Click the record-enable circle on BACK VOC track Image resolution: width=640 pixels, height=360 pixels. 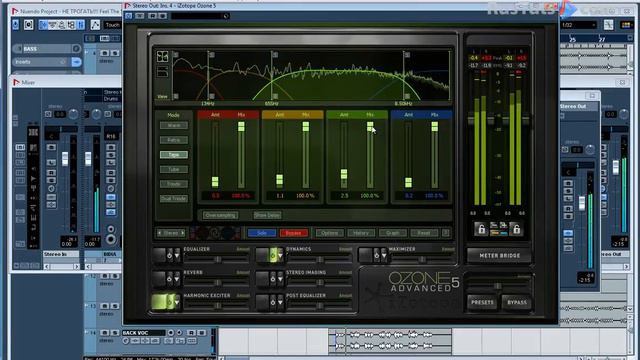coord(171,333)
